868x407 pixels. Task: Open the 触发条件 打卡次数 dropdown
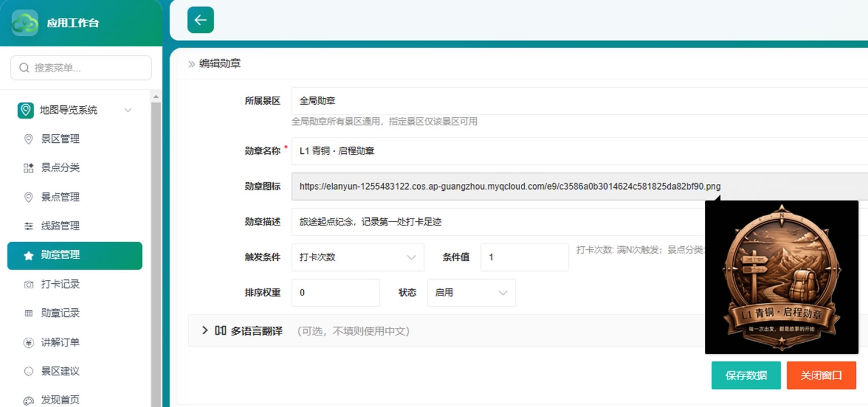tap(358, 257)
